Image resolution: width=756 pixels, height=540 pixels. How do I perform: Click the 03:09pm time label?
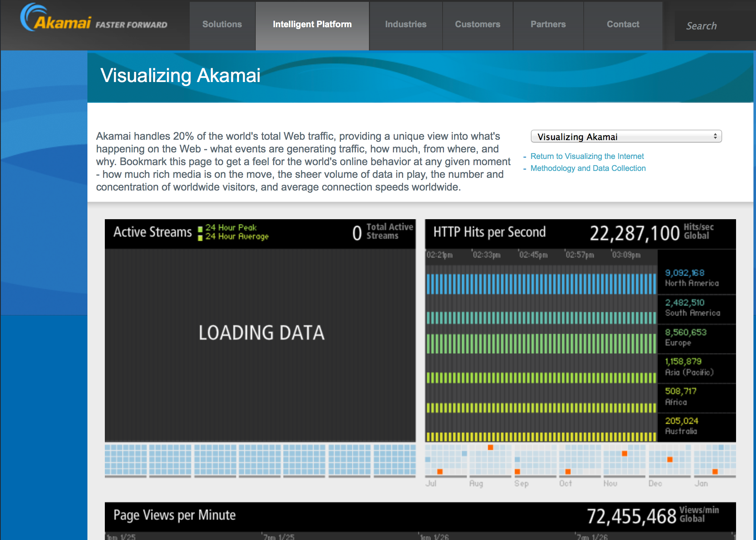[x=626, y=255]
